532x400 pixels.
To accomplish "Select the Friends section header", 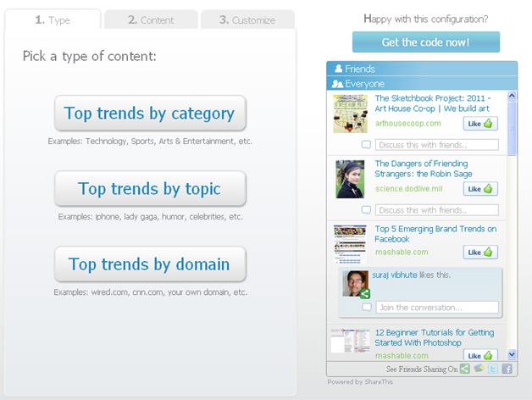I will (422, 69).
